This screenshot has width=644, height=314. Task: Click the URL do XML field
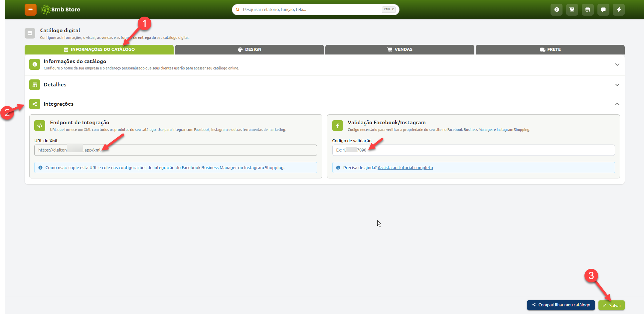[x=176, y=150]
